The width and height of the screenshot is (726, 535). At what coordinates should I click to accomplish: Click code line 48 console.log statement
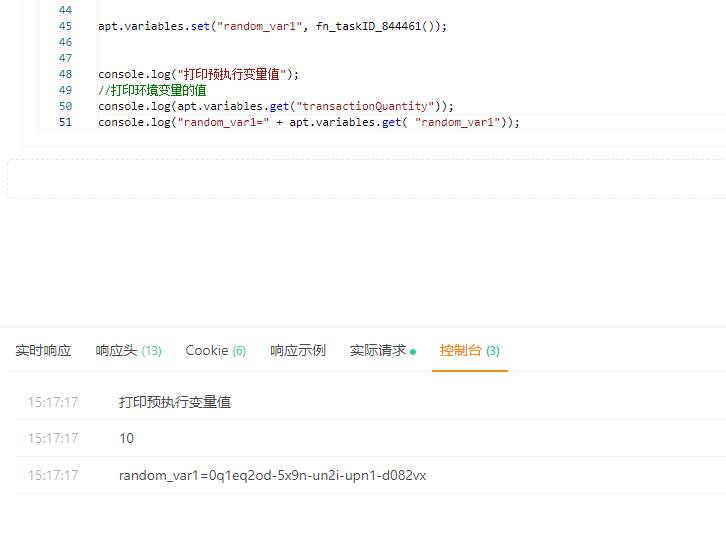pos(198,74)
